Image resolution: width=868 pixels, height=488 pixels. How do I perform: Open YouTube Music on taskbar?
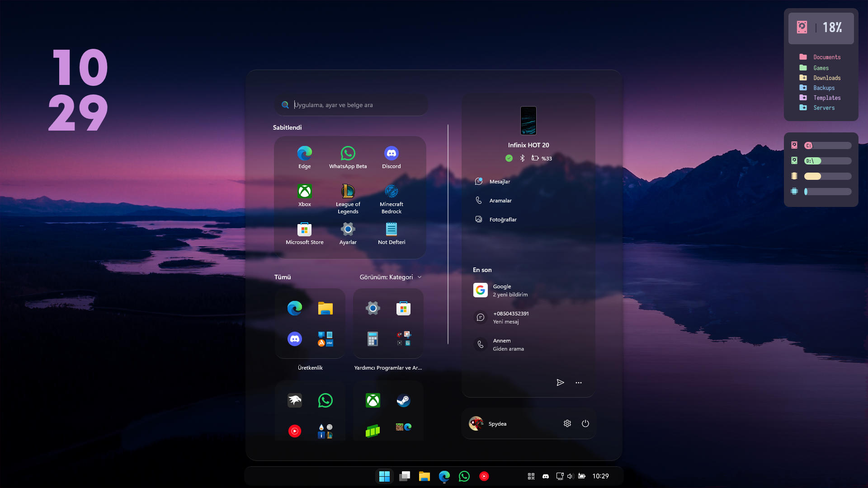pyautogui.click(x=484, y=476)
